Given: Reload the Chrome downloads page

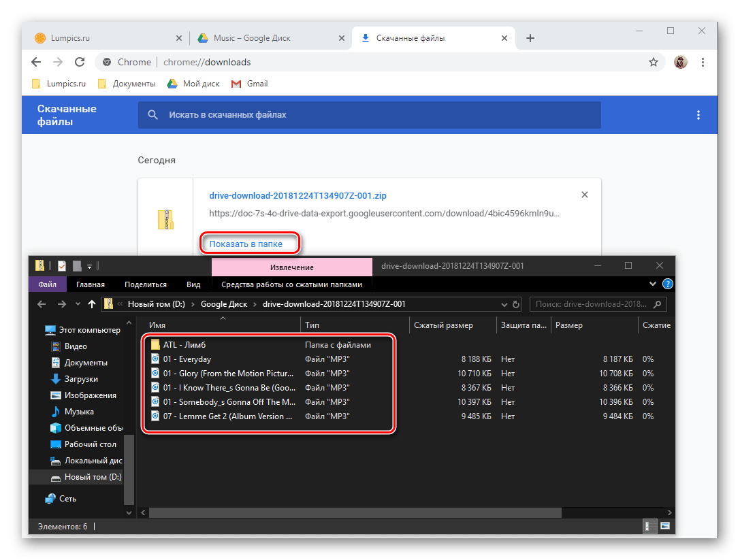Looking at the screenshot, I should (x=80, y=62).
